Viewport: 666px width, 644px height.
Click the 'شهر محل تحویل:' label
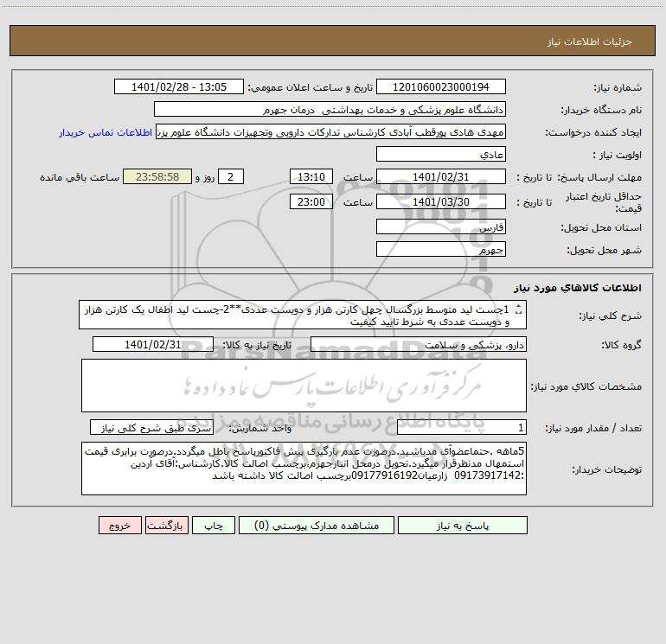click(605, 251)
